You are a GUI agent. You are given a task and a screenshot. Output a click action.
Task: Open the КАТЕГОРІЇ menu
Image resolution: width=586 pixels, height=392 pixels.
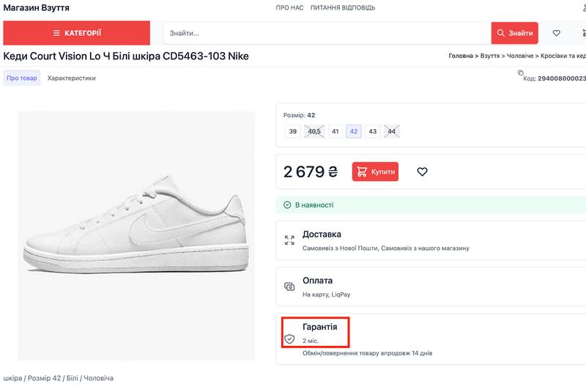77,33
